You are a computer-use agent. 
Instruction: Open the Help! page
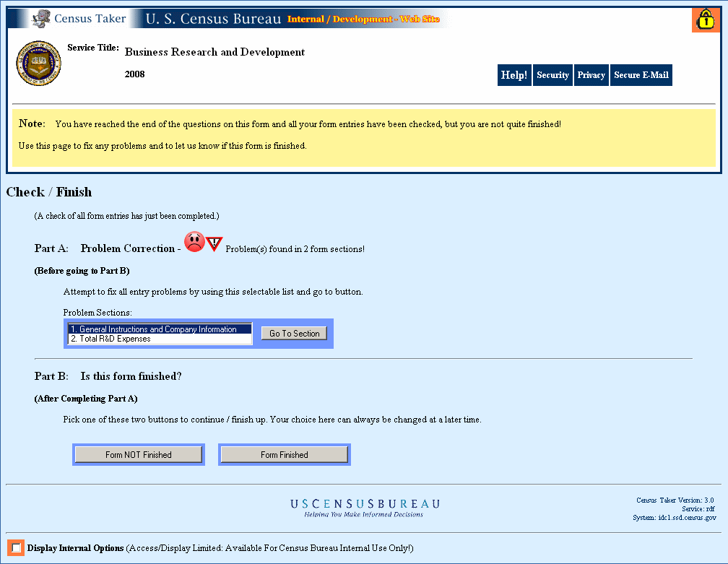[514, 75]
